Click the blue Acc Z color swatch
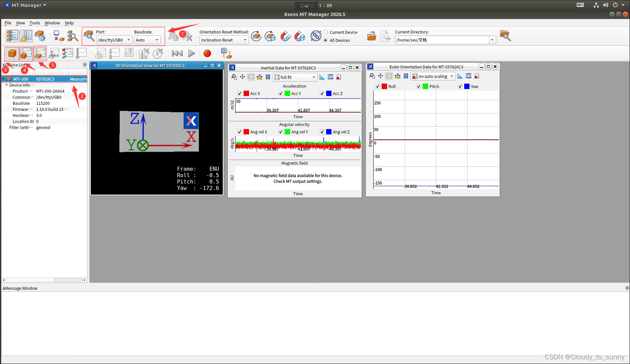Image resolution: width=630 pixels, height=364 pixels. coord(329,94)
